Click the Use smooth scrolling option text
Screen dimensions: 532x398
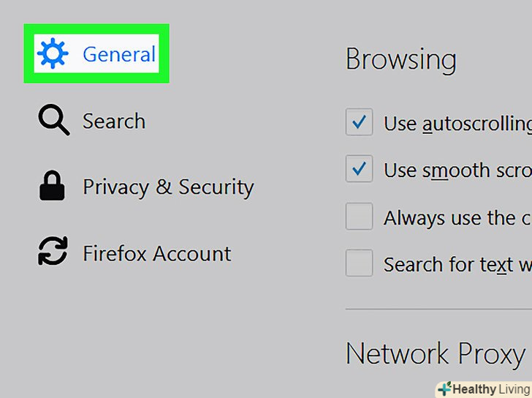457,170
